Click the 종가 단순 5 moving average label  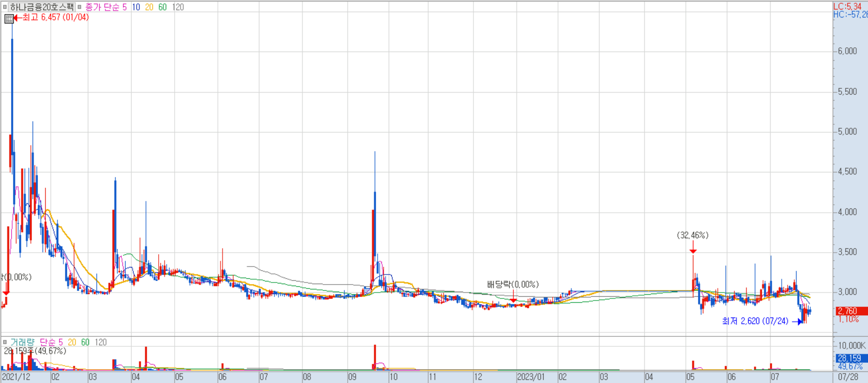coord(106,7)
